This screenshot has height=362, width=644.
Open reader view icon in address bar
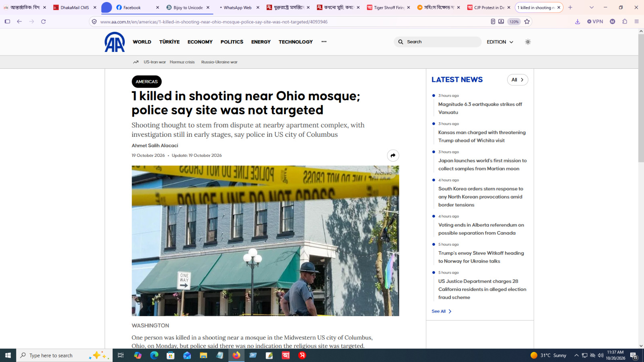[493, 22]
